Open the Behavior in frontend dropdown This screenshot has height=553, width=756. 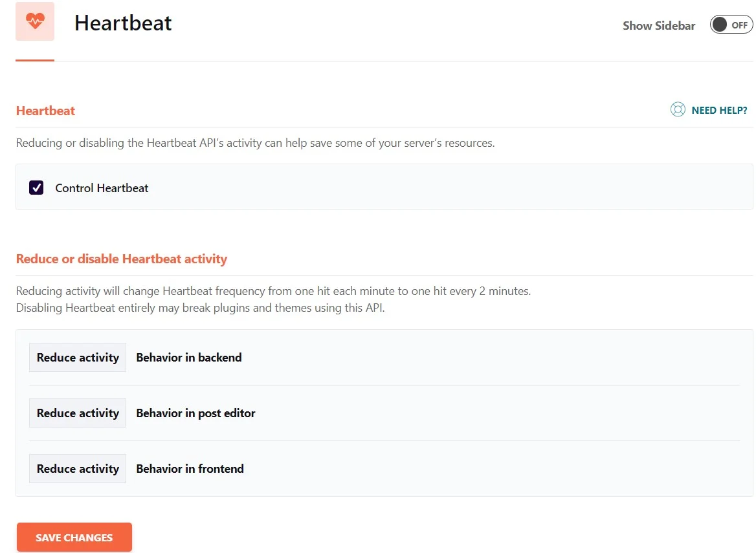point(78,469)
